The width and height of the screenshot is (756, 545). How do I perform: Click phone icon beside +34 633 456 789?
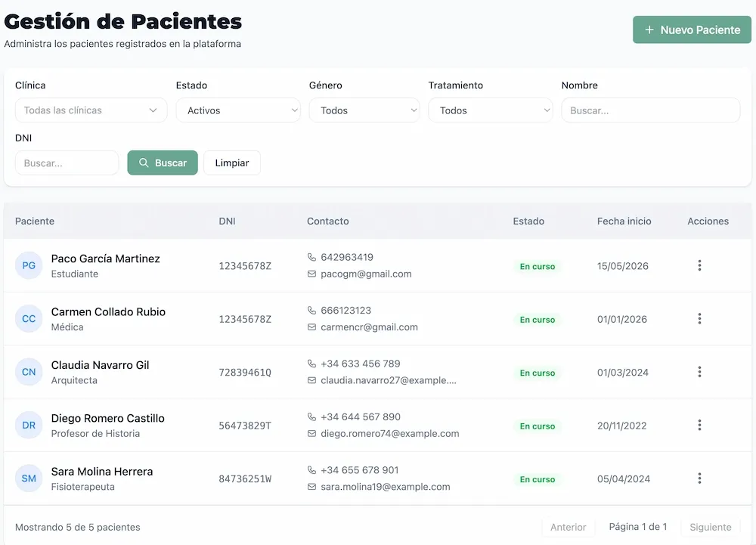(312, 364)
